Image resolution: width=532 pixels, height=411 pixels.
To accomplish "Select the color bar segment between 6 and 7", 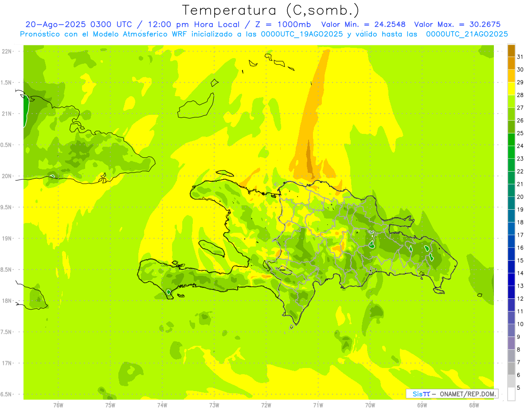I will pos(511,368).
